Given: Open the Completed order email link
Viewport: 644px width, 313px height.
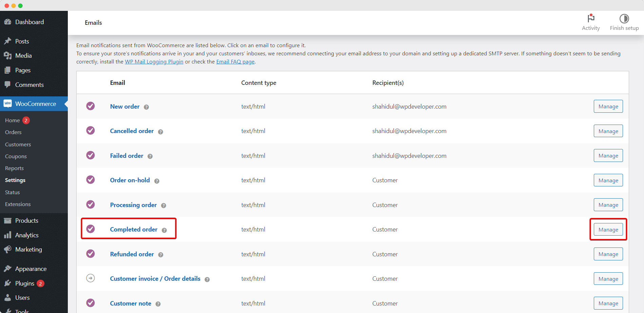Looking at the screenshot, I should coord(134,229).
